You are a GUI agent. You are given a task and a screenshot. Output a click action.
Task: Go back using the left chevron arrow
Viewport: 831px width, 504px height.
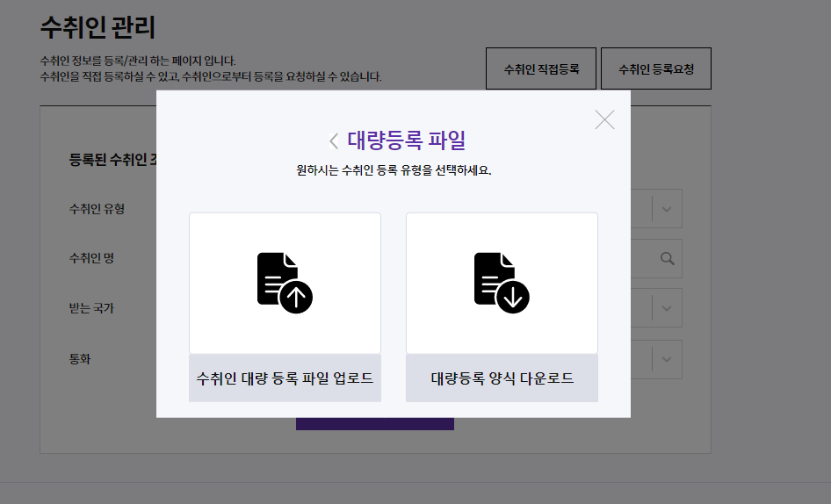click(333, 141)
